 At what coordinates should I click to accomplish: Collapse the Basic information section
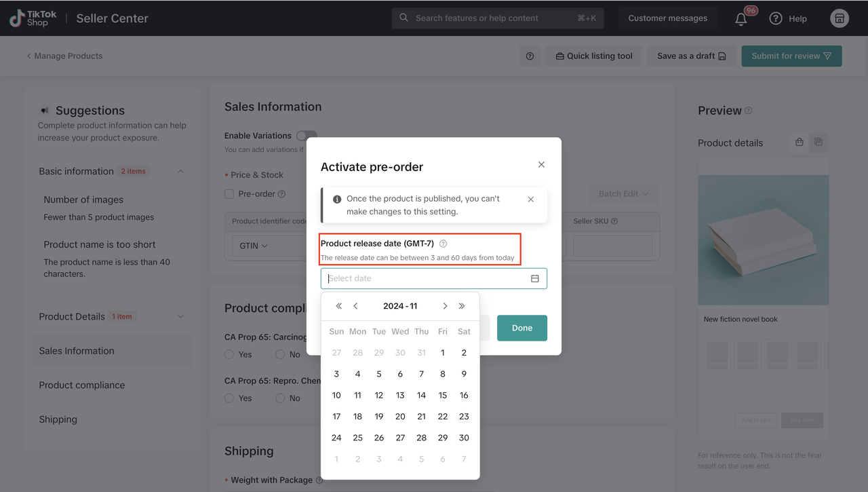click(x=180, y=172)
